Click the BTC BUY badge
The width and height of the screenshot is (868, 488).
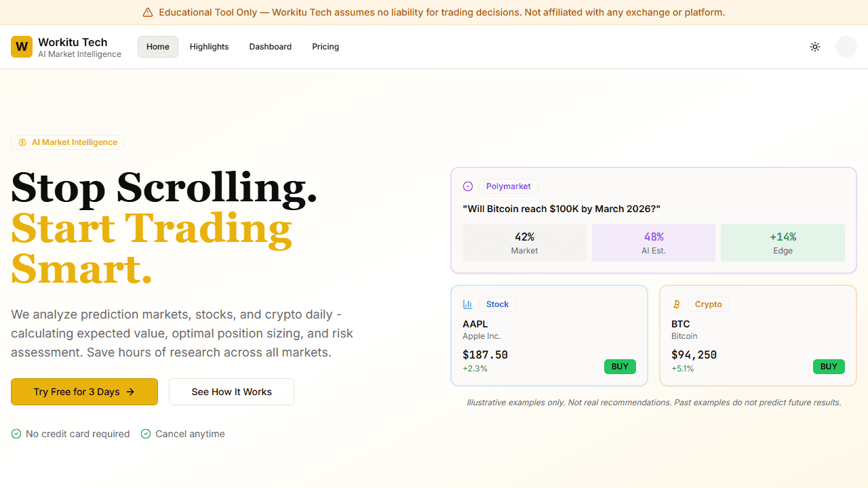pyautogui.click(x=829, y=367)
